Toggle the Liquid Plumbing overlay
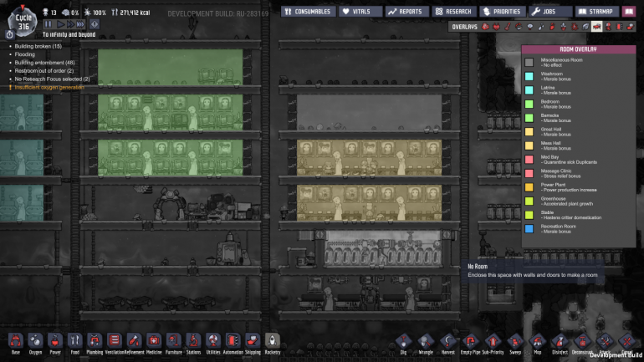 click(541, 27)
